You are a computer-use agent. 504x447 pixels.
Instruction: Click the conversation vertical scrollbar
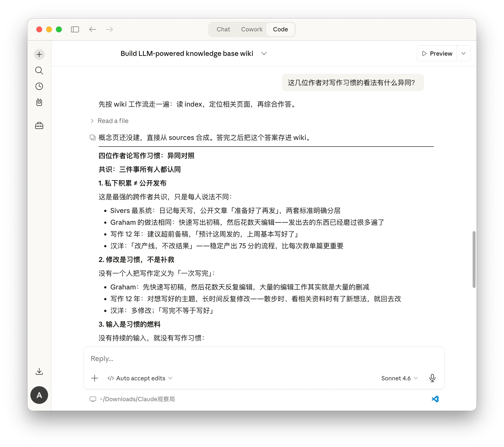474,259
